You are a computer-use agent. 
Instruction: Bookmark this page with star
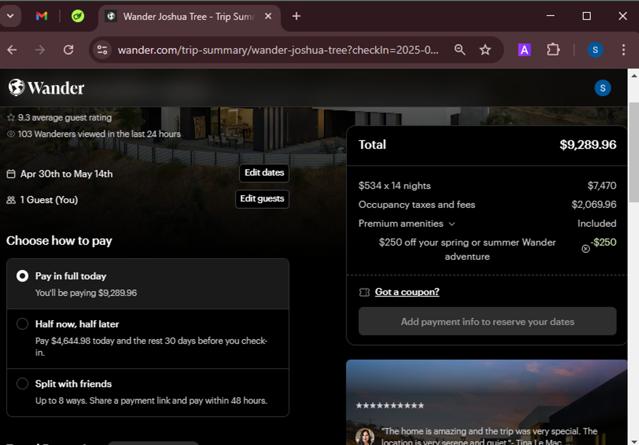point(485,50)
